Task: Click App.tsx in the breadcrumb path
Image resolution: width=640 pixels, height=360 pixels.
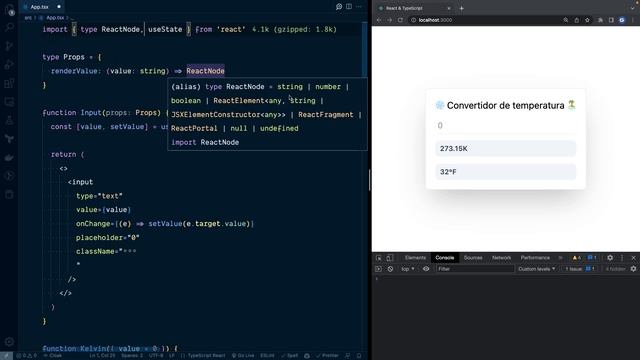Action: 55,18
